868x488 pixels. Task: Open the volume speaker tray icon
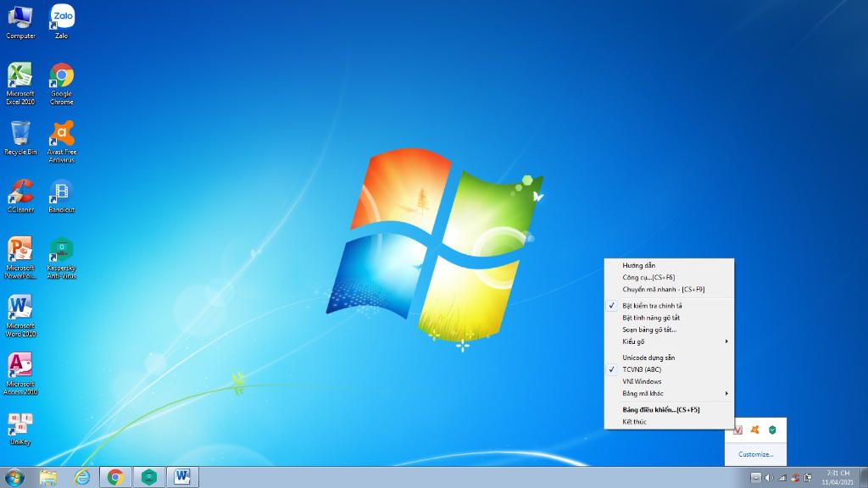point(769,478)
